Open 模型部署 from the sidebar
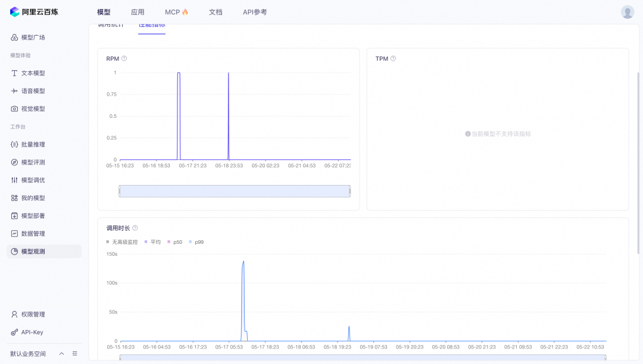The image size is (643, 364). (x=33, y=216)
